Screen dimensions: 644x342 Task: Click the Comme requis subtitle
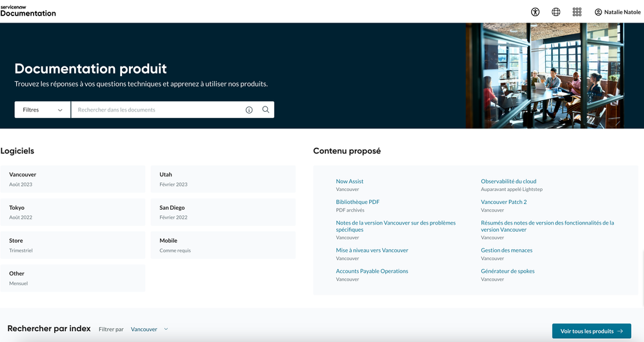(x=175, y=250)
